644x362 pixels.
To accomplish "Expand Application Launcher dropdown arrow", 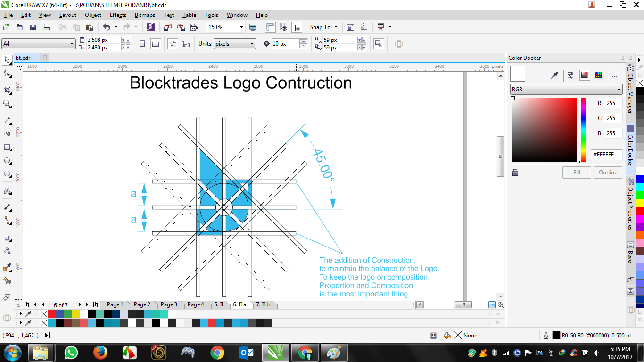I will pos(390,27).
